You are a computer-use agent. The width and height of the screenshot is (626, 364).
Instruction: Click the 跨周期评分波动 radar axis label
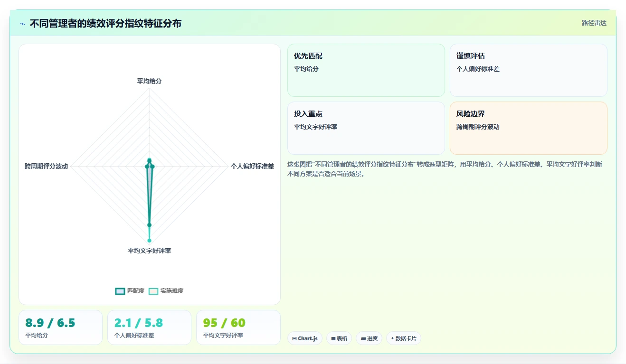[47, 166]
